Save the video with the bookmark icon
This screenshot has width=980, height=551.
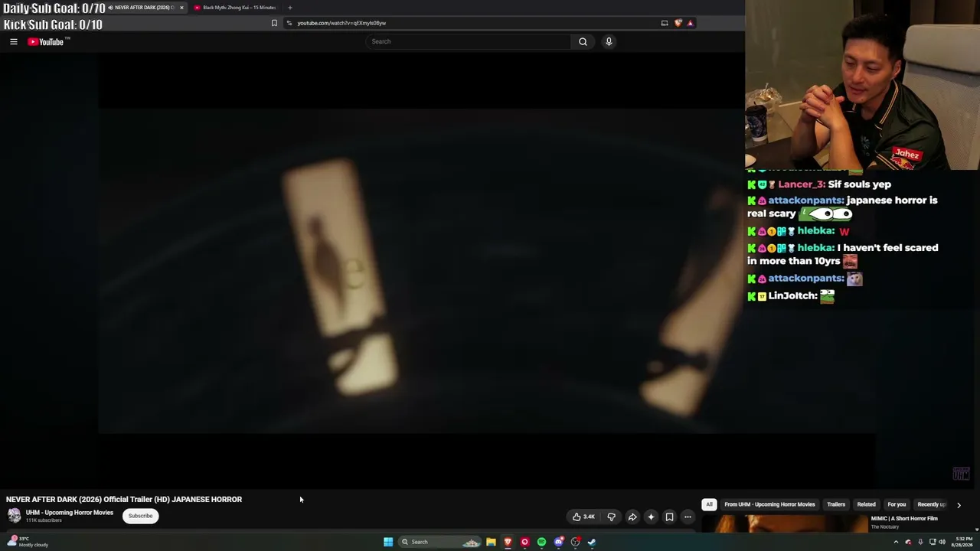(669, 517)
